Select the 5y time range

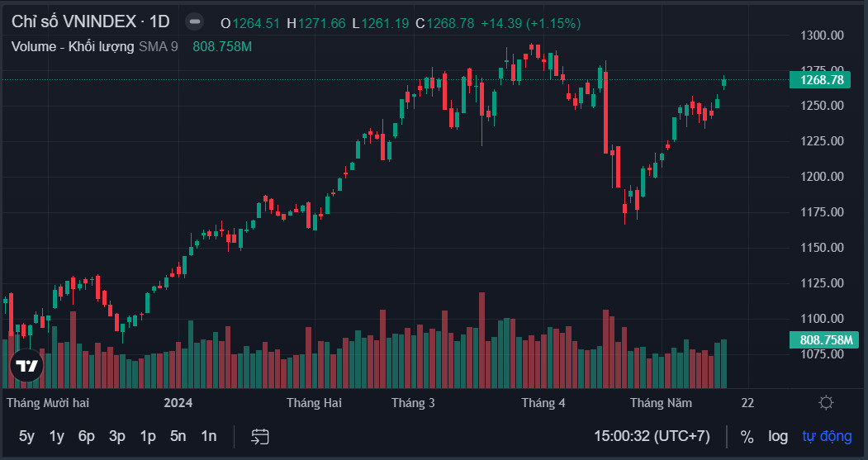(26, 436)
